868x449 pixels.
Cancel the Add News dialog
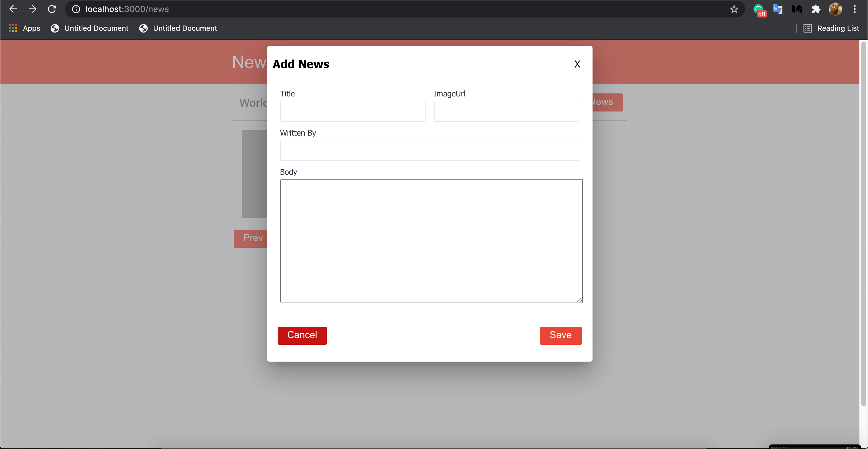(302, 335)
